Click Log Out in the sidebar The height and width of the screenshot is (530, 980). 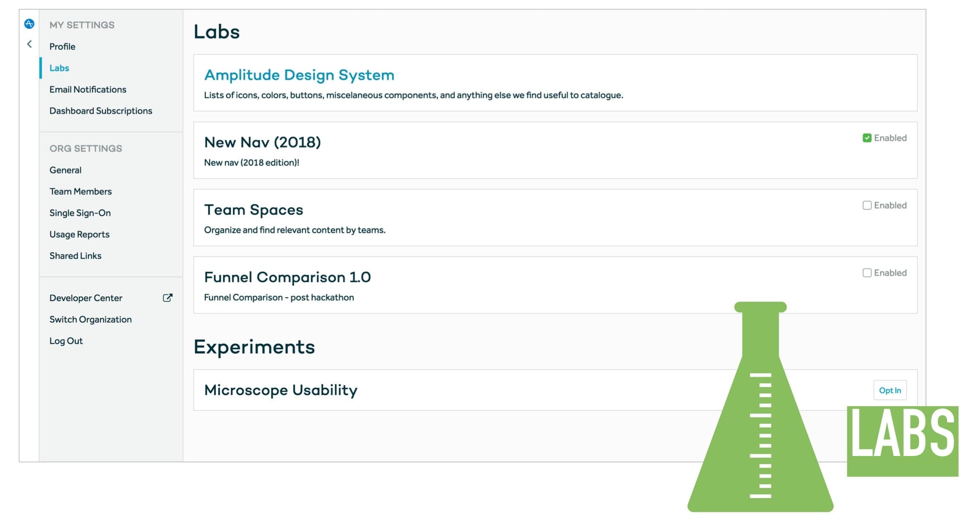pyautogui.click(x=66, y=341)
